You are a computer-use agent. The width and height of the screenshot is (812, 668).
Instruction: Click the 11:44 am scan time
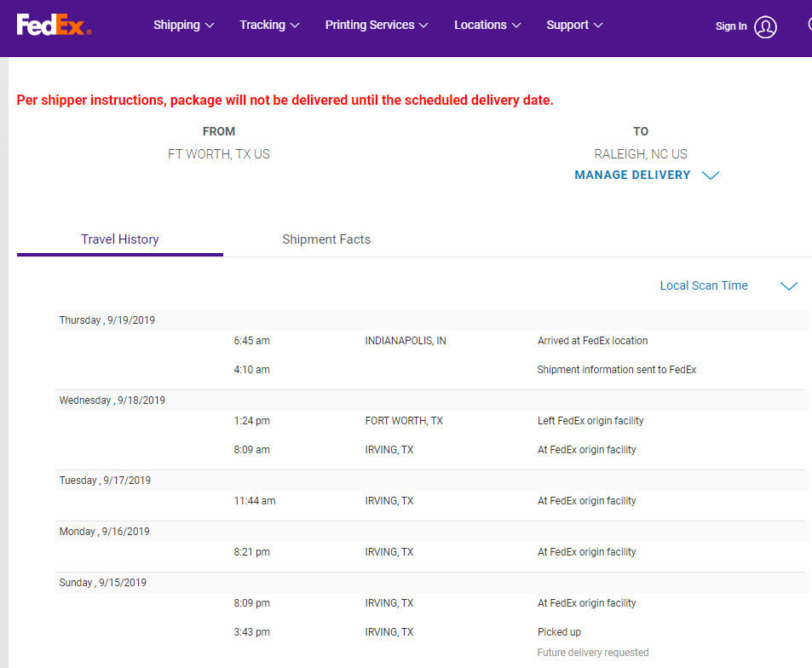pos(254,501)
